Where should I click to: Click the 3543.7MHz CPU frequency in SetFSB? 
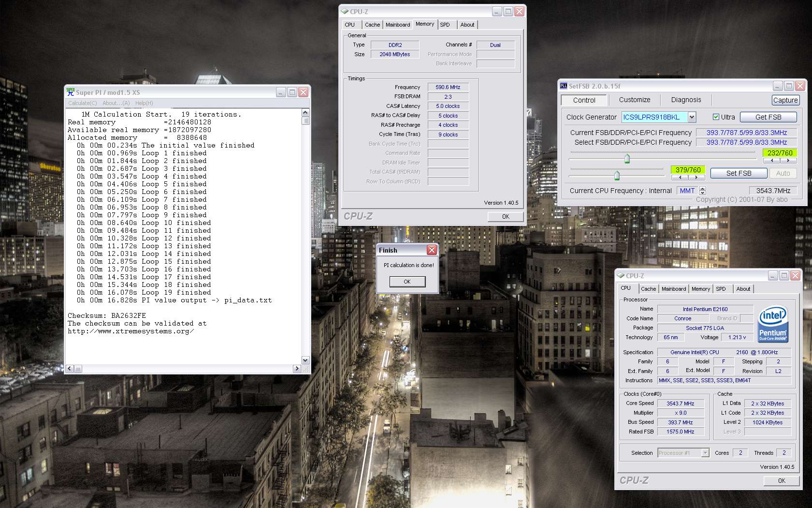[x=773, y=191]
